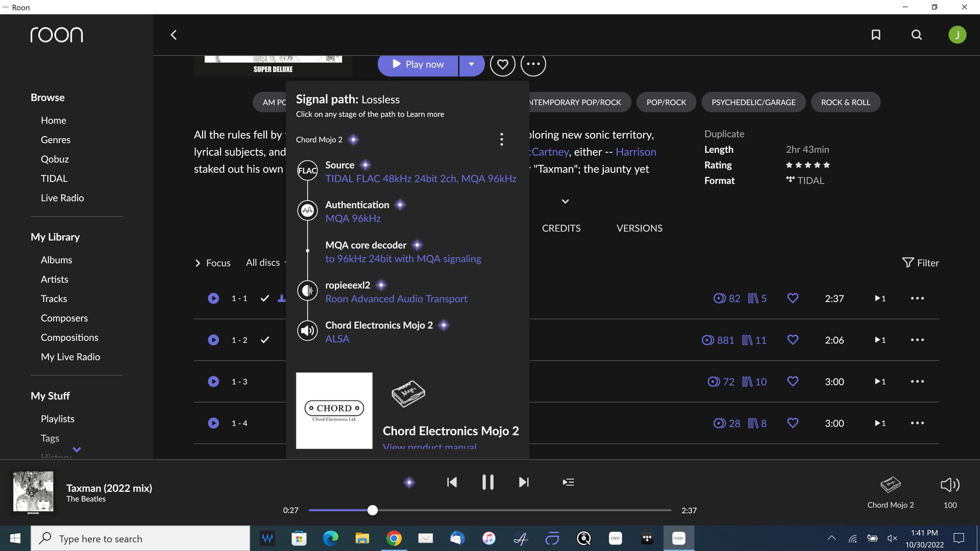This screenshot has width=980, height=551.
Task: Click the FLAC source icon
Action: coord(307,171)
